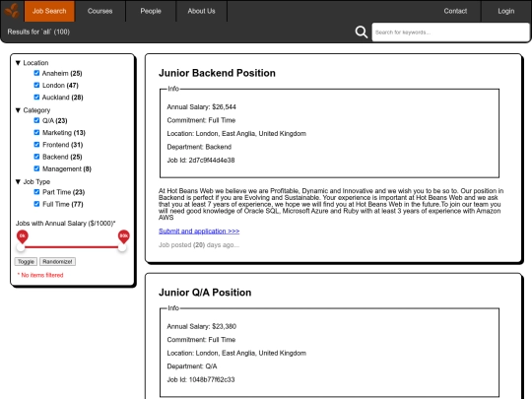Click the Jobs with Annual Salary label
Image resolution: width=532 pixels, height=399 pixels.
pos(65,224)
